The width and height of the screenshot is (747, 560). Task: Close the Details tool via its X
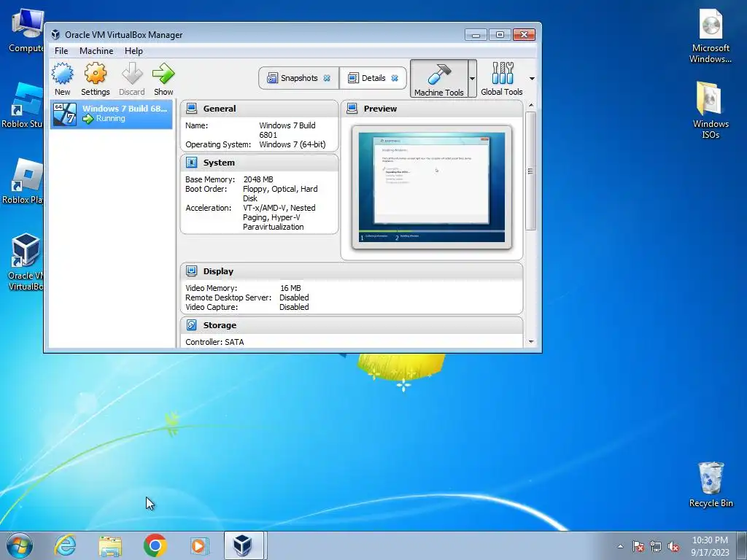[395, 78]
